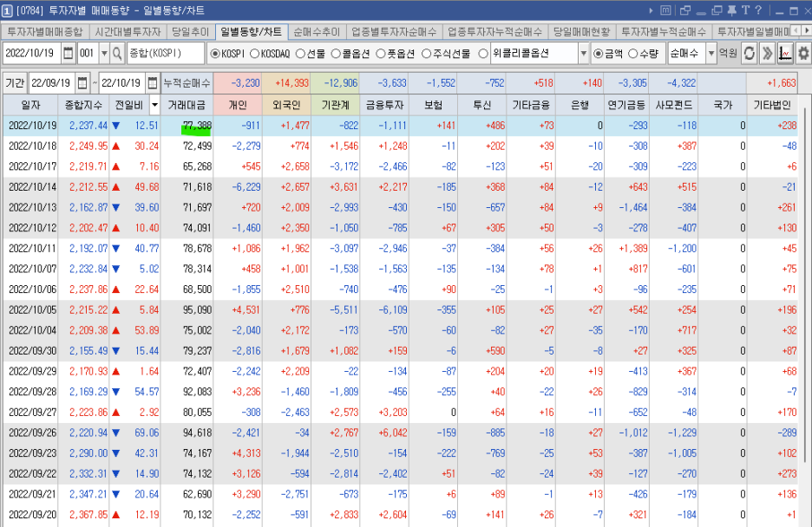Select the 수량 radio button
Screen dimensions: 812x527
click(x=632, y=53)
